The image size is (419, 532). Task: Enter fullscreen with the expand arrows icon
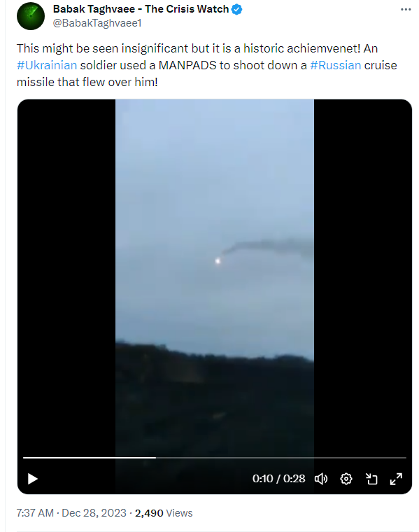pos(396,479)
